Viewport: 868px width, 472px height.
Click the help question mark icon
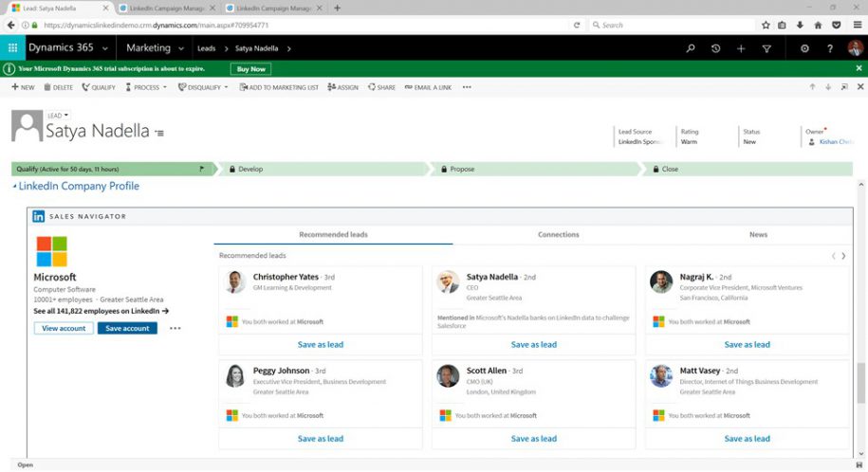(x=830, y=48)
